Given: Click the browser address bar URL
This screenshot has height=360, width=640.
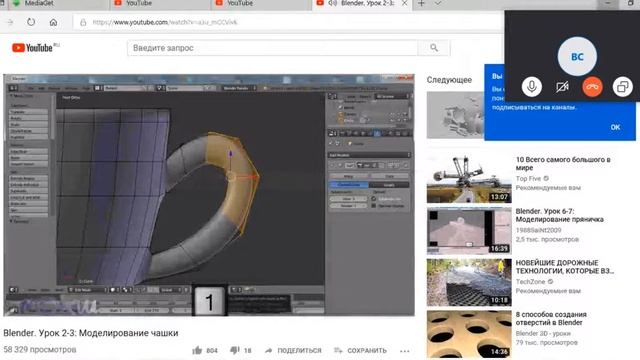Looking at the screenshot, I should 165,22.
